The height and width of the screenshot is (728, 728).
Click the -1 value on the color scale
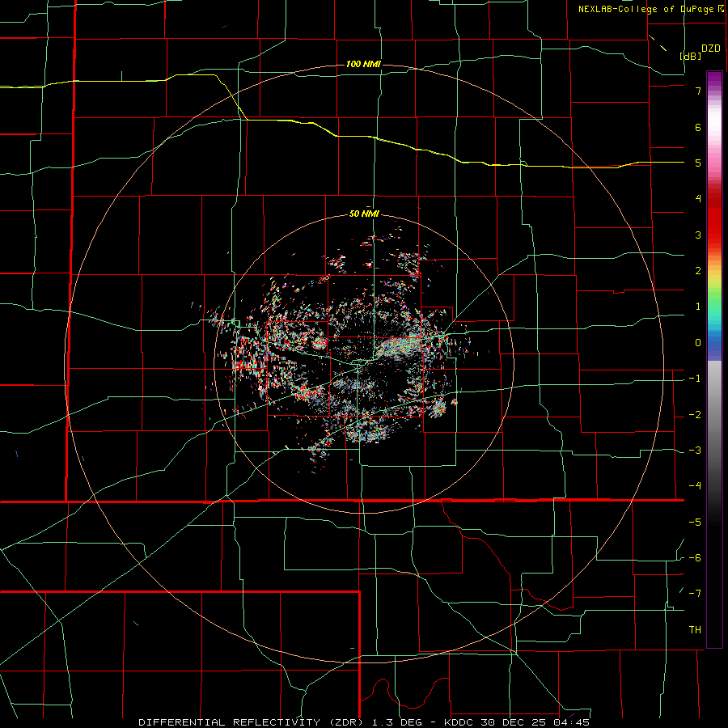tap(695, 379)
